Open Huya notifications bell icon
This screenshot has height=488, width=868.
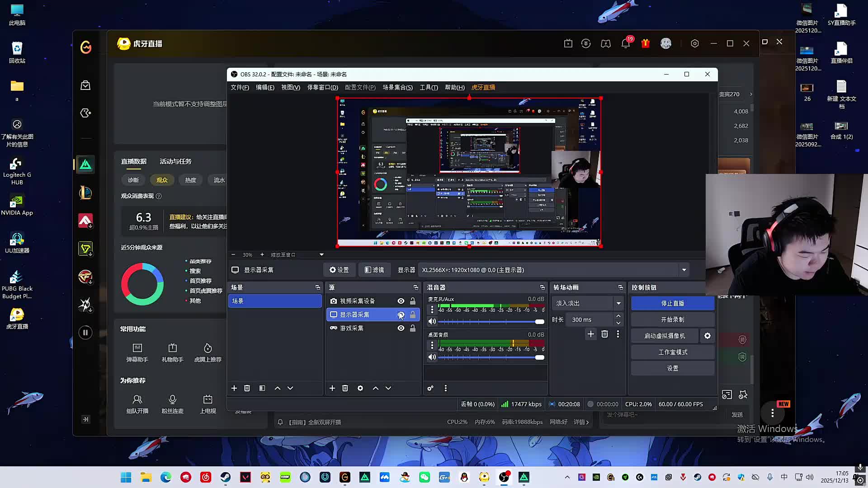tap(625, 44)
